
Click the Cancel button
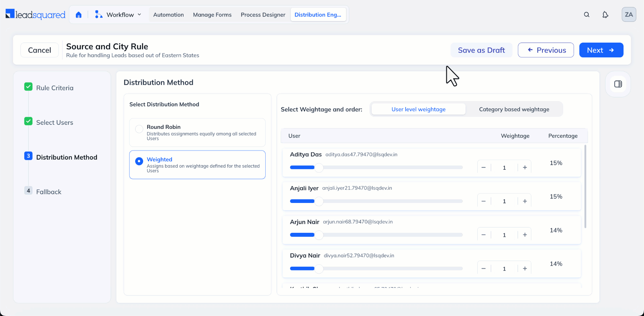click(40, 50)
